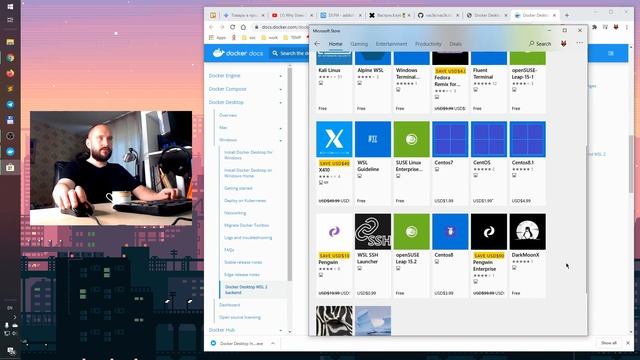640x360 pixels.
Task: Click openSUSE-Leap-15-1 app title
Action: 524,73
